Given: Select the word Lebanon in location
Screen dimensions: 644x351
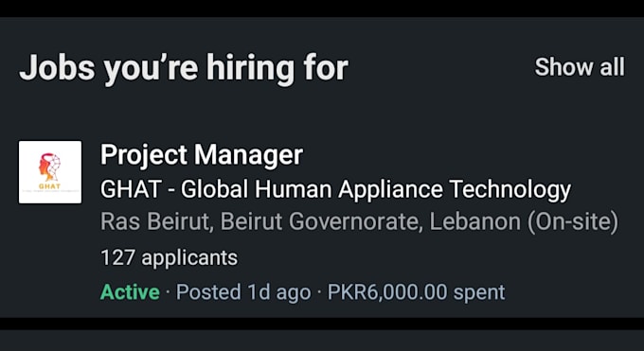Looking at the screenshot, I should [474, 221].
